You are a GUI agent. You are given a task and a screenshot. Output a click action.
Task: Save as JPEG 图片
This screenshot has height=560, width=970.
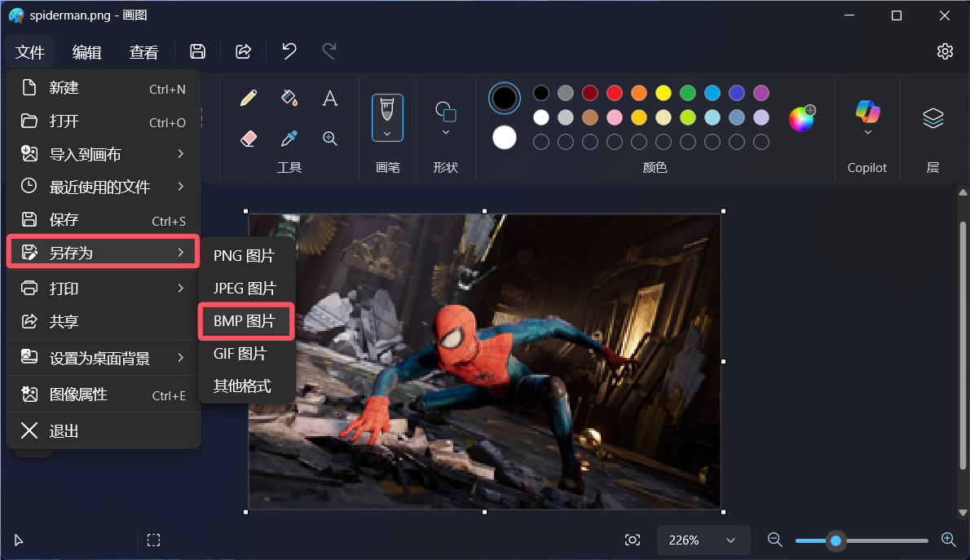[x=245, y=289]
